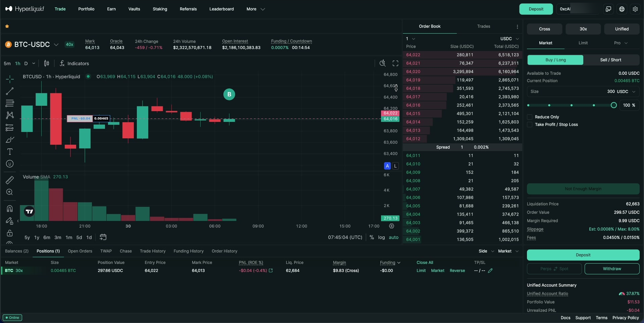The image size is (644, 323).
Task: Toggle log scale on chart
Action: (381, 237)
